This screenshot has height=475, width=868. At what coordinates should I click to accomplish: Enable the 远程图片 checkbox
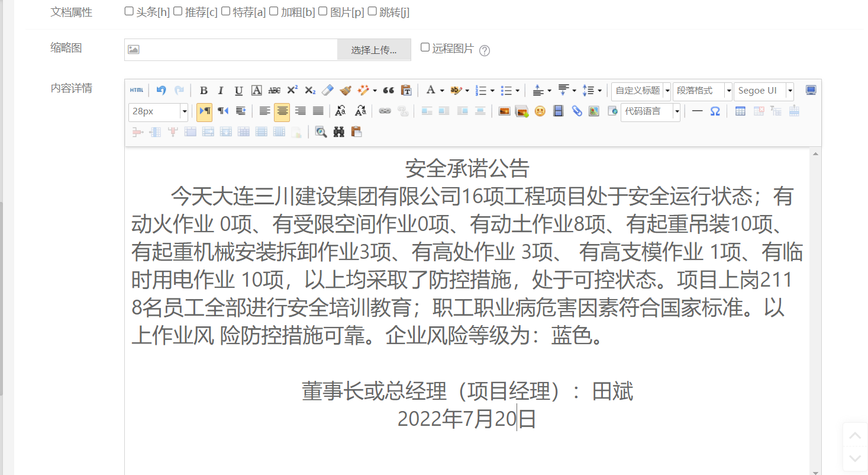[425, 47]
